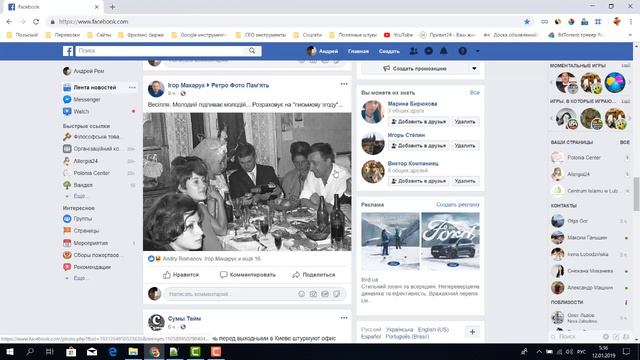
Task: Focus the Facebook search field
Action: (160, 51)
